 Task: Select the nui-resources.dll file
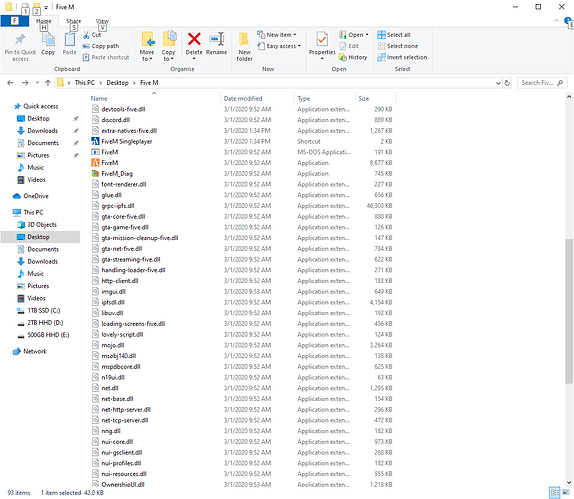124,474
